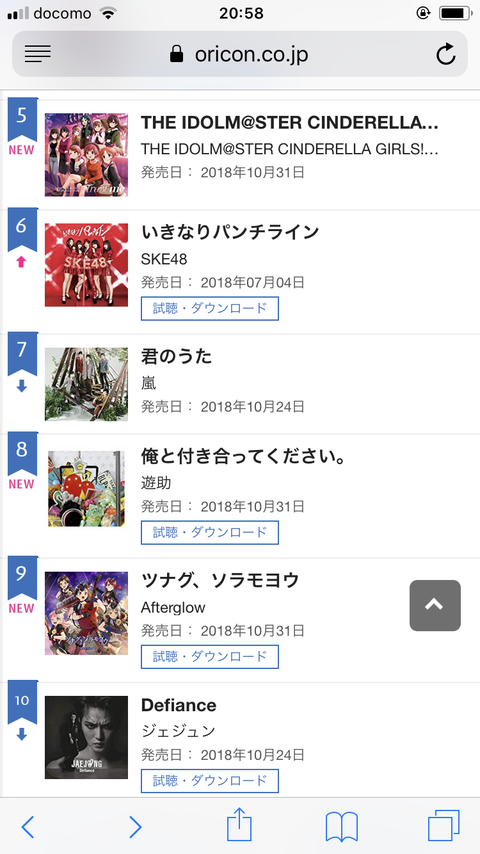The height and width of the screenshot is (854, 480).
Task: Open the share sheet icon
Action: tap(239, 825)
